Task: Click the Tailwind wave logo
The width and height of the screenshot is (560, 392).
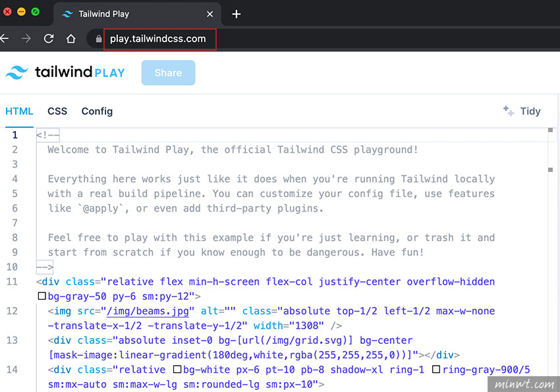Action: pyautogui.click(x=16, y=72)
